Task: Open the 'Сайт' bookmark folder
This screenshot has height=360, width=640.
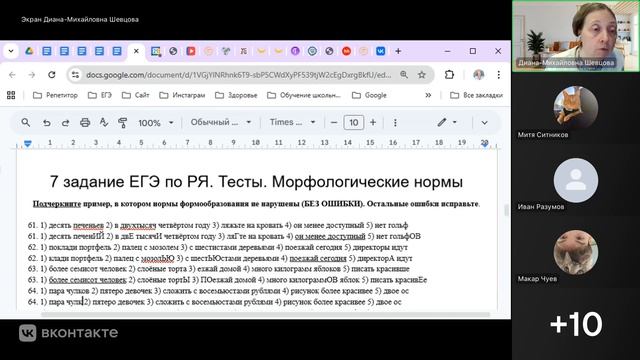Action: click(136, 95)
